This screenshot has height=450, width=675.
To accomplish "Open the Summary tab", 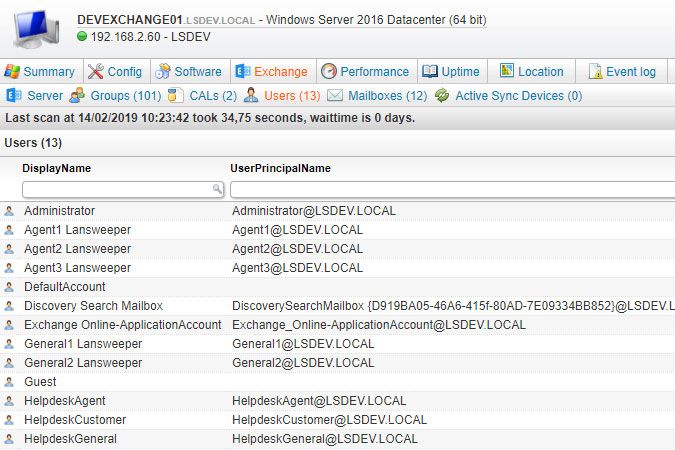I will (40, 72).
